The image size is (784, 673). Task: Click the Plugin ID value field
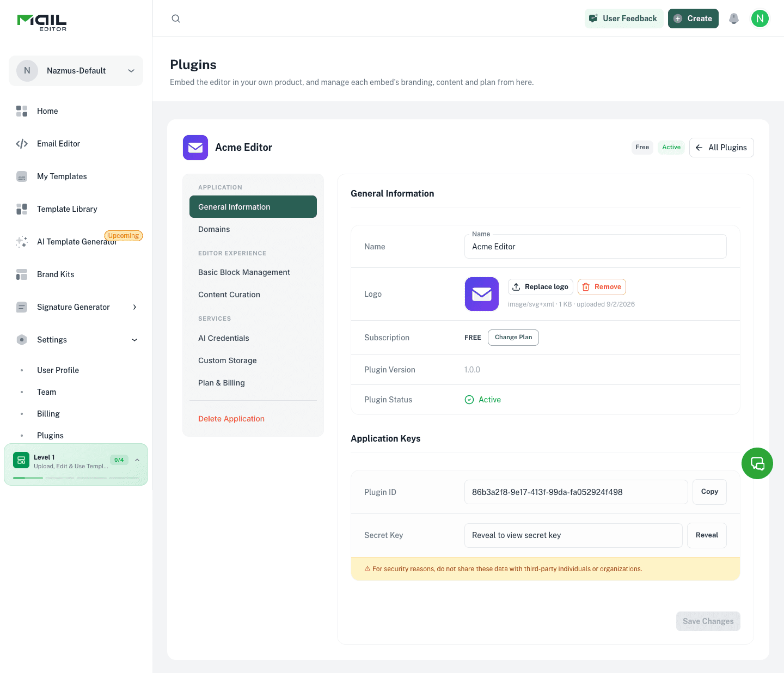576,492
